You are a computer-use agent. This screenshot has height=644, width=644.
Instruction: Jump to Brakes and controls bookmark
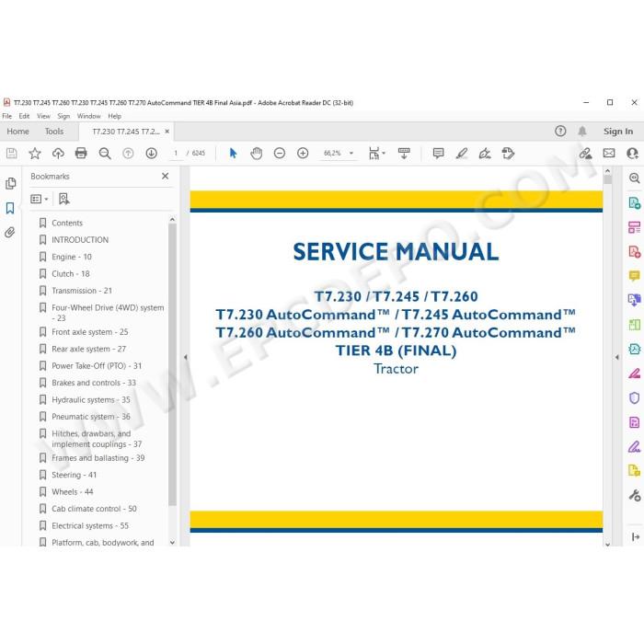point(94,383)
